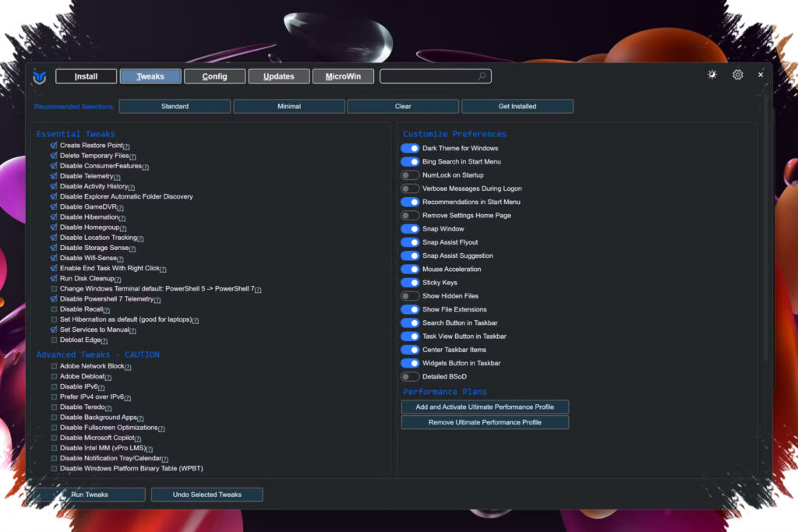Open help tooltip for Disable IPv6
The height and width of the screenshot is (532, 798).
[101, 388]
